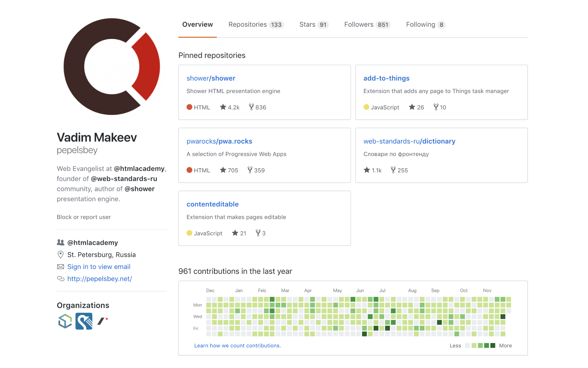Click the fork count 255 on dictionary

click(399, 170)
